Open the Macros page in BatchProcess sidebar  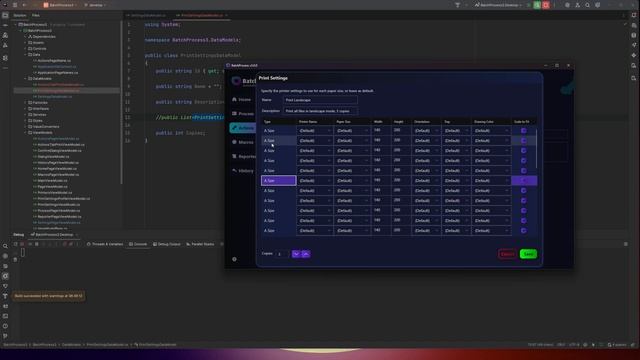(x=243, y=142)
